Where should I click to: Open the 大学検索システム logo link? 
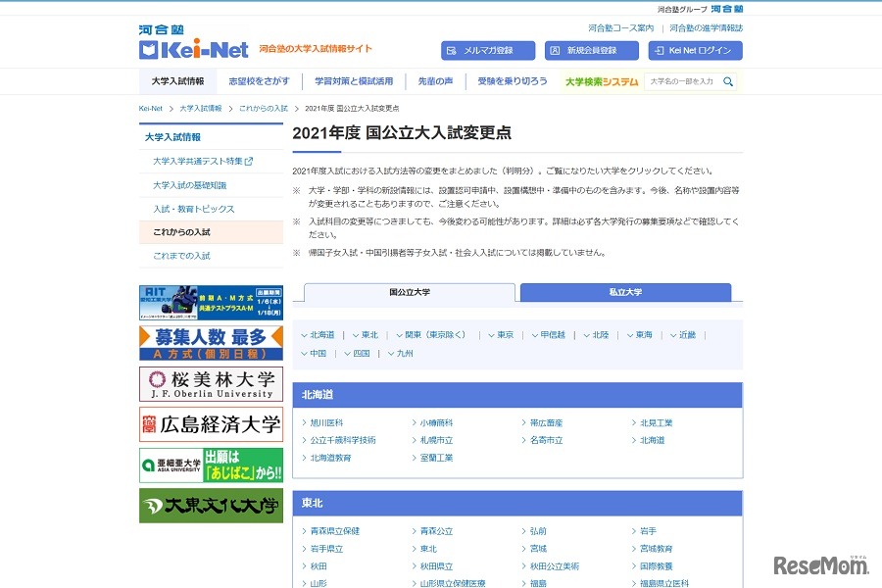point(601,81)
